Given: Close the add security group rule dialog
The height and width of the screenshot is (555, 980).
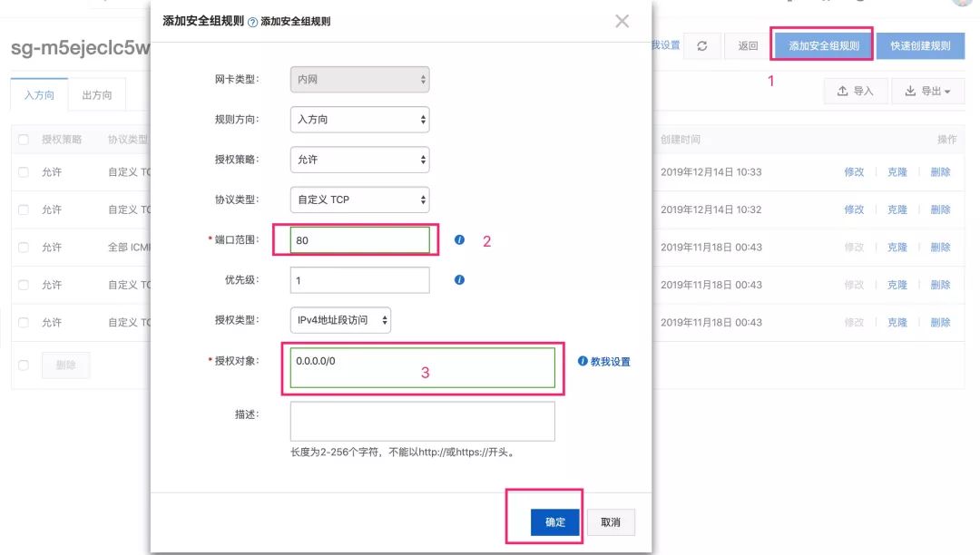Looking at the screenshot, I should pos(622,21).
